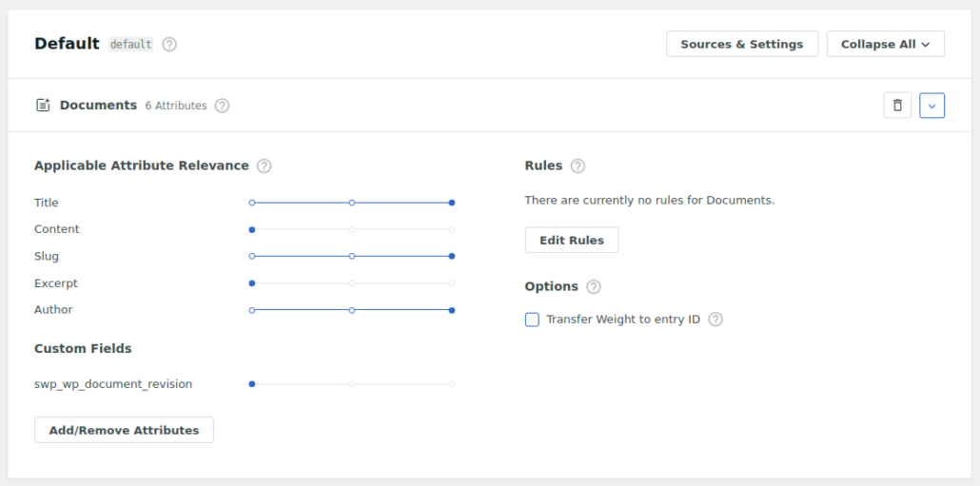
Task: Click the help icon next to Default
Action: tap(169, 44)
